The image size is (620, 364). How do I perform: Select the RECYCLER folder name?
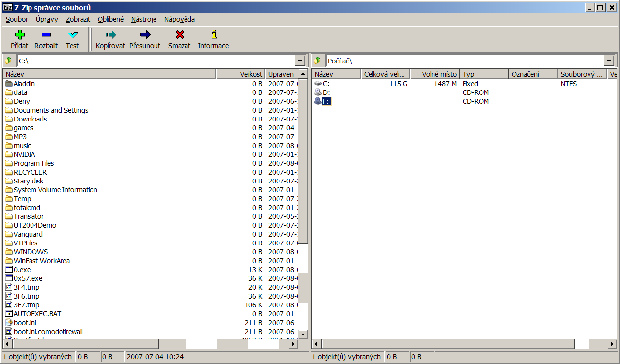pyautogui.click(x=30, y=172)
